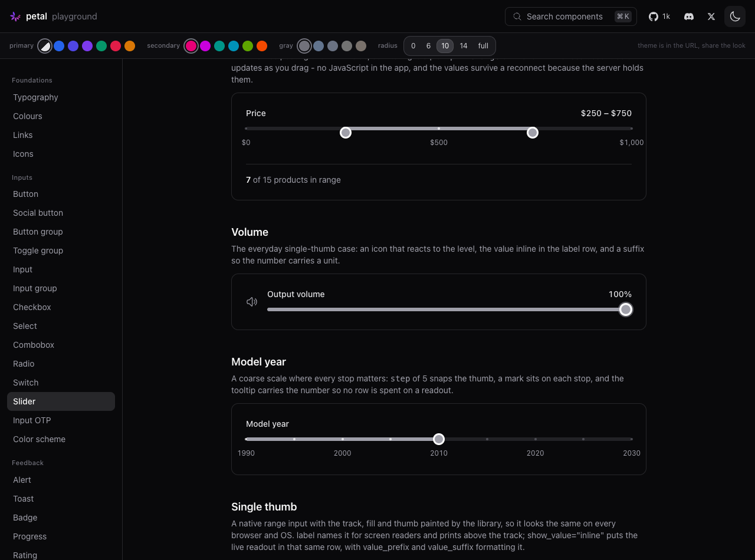The width and height of the screenshot is (755, 560).
Task: Open Input group in the sidebar
Action: click(x=61, y=288)
